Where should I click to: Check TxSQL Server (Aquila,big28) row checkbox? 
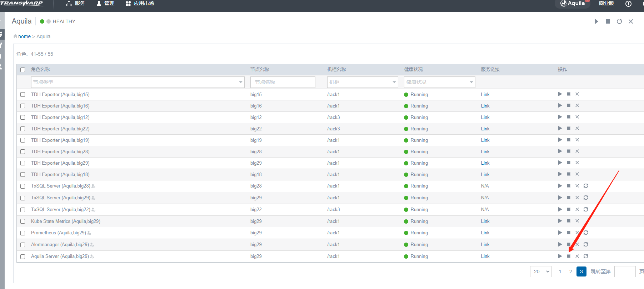23,186
